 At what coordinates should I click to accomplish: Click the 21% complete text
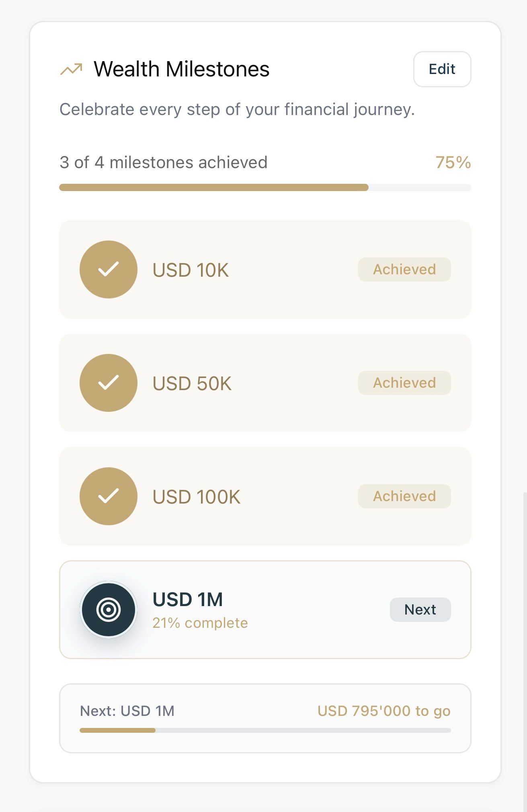pos(200,623)
